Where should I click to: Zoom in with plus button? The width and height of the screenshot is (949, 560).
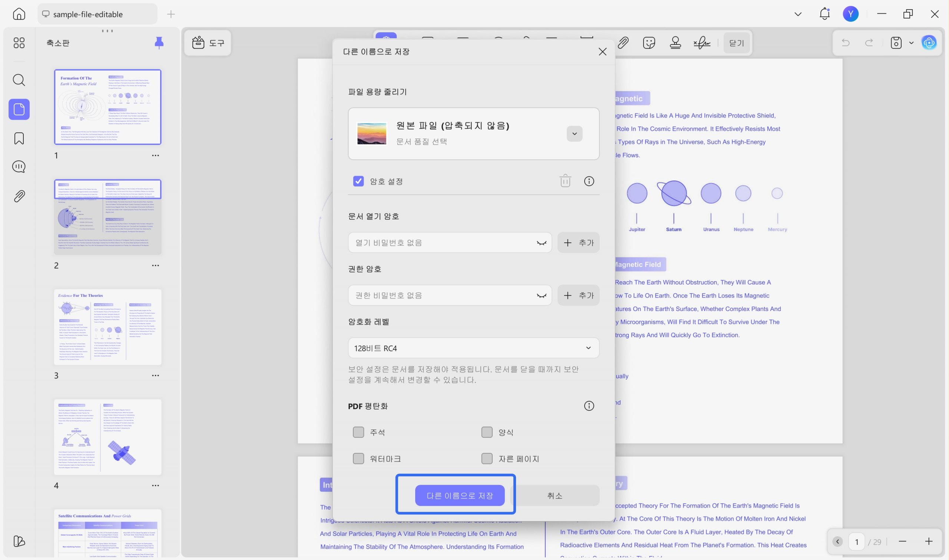[x=929, y=541]
